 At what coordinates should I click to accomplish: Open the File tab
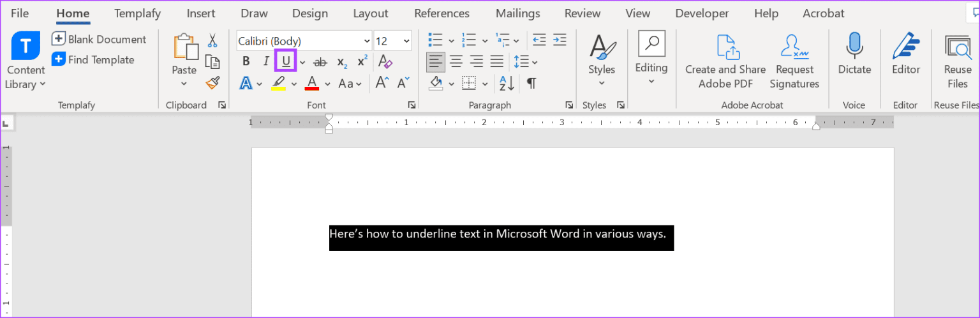click(20, 13)
